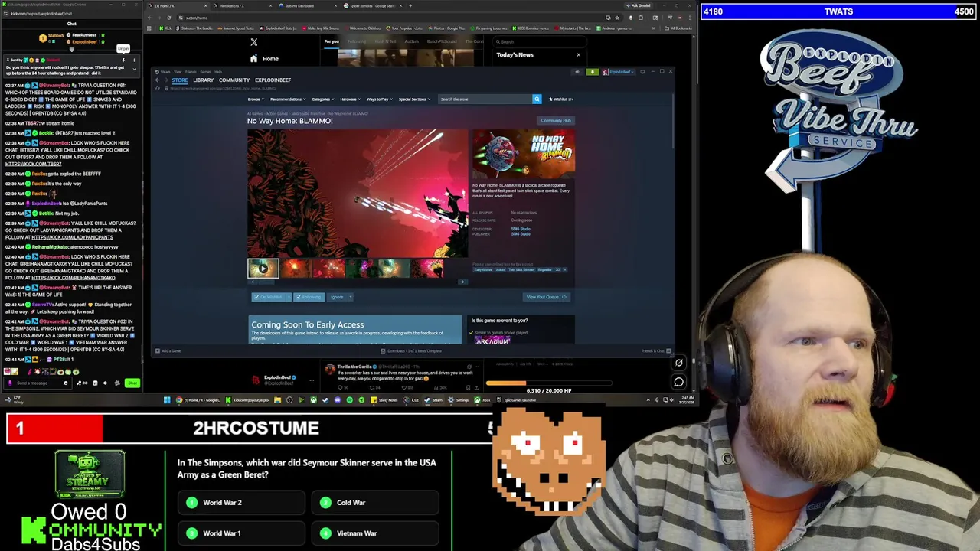Open Windows Start menu

(166, 399)
